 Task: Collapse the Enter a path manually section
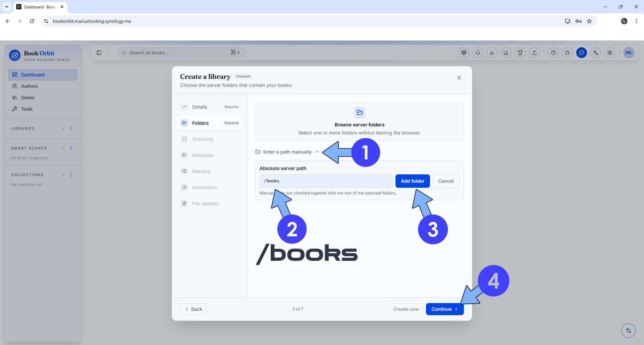click(x=287, y=152)
